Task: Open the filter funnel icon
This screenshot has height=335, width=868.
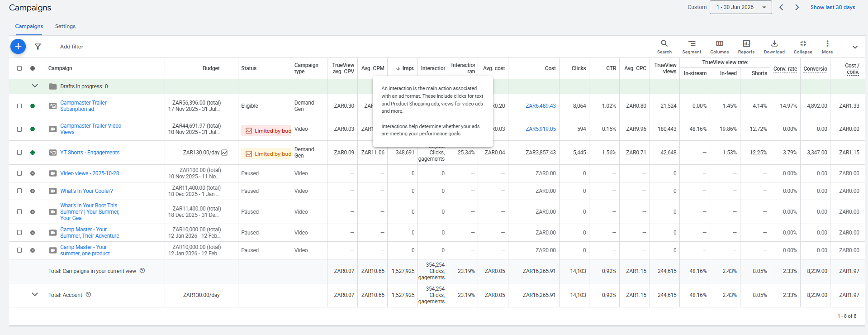Action: tap(38, 47)
